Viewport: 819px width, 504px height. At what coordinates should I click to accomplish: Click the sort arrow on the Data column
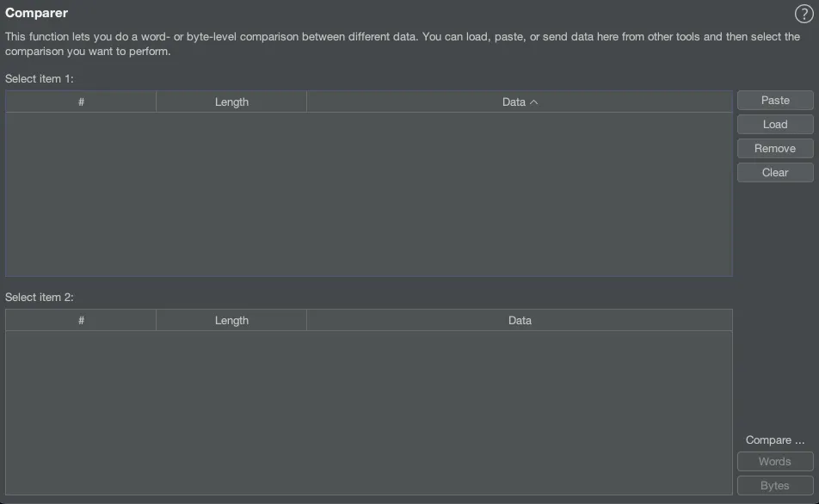click(x=534, y=102)
